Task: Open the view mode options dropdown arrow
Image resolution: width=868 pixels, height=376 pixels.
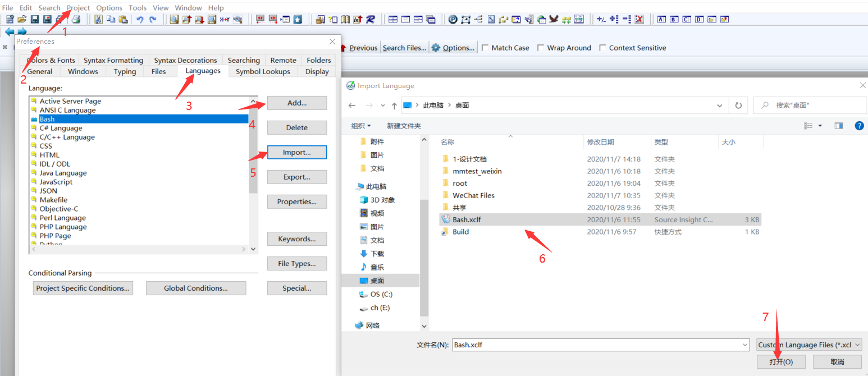Action: (820, 126)
